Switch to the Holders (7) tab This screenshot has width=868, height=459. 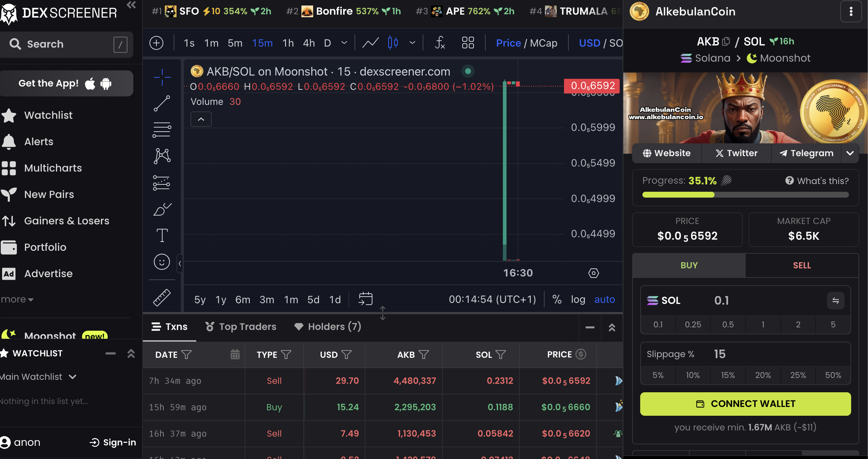tap(328, 327)
